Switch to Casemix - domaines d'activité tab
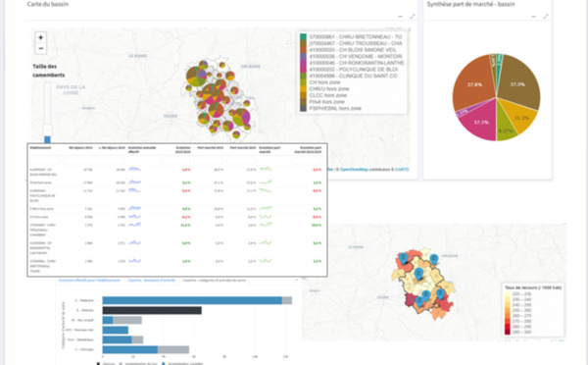Viewport: 588px width, 365px height. click(x=151, y=281)
